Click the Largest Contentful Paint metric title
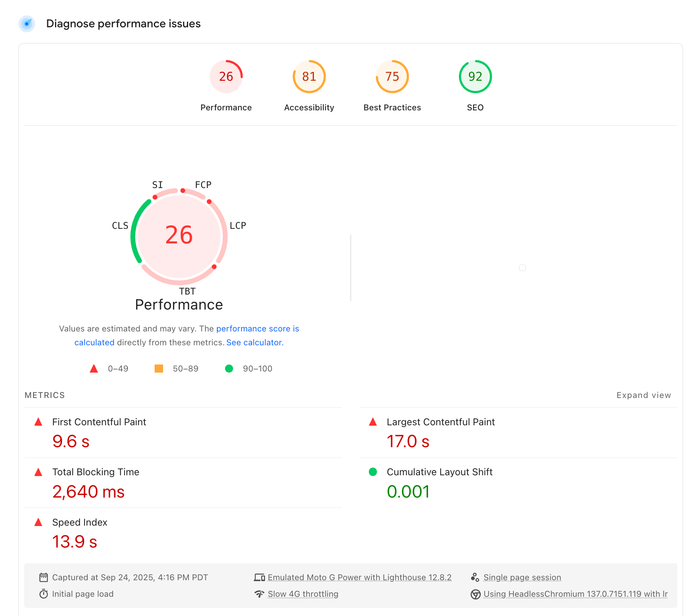Screen dimensions: 700x616 click(x=440, y=422)
